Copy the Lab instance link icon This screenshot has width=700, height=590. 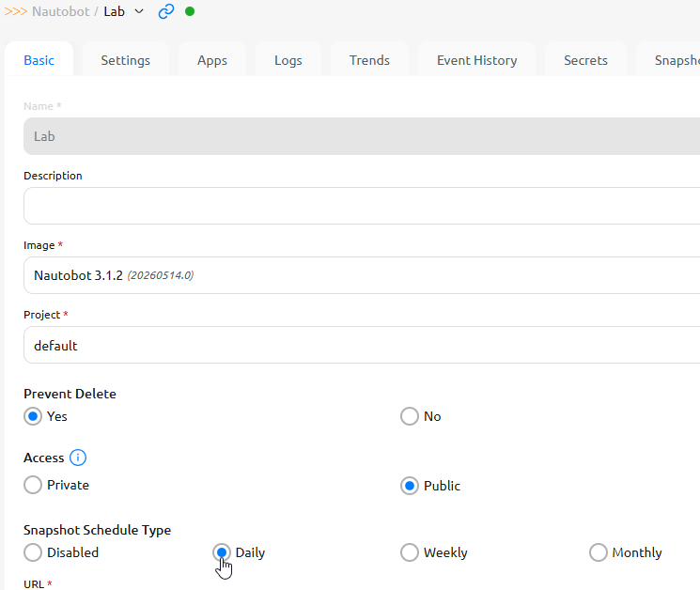tap(166, 11)
